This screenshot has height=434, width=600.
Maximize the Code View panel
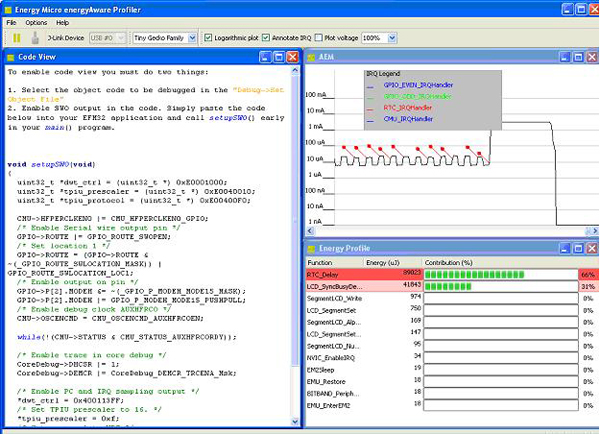click(279, 58)
